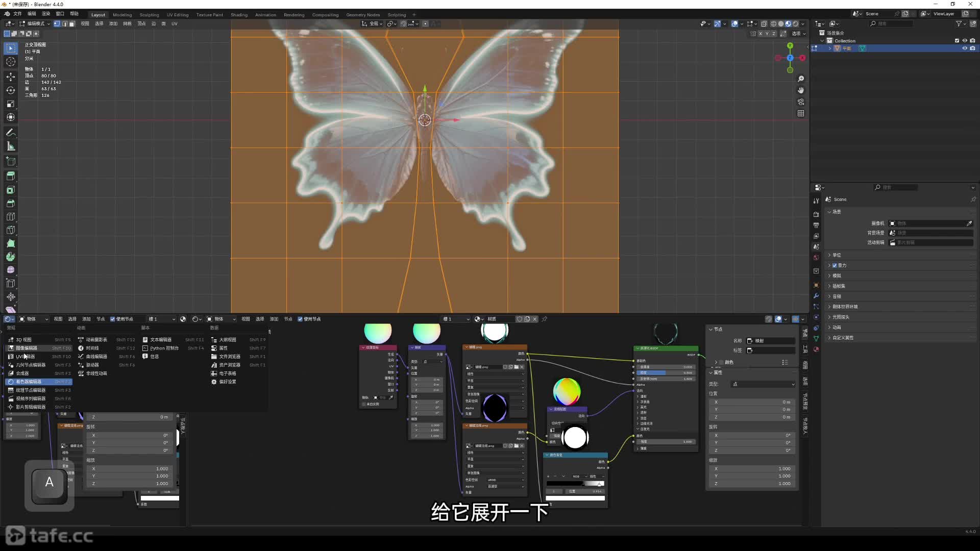Image resolution: width=980 pixels, height=551 pixels.
Task: Open the Modifier wrench properties tab
Action: pos(816,296)
